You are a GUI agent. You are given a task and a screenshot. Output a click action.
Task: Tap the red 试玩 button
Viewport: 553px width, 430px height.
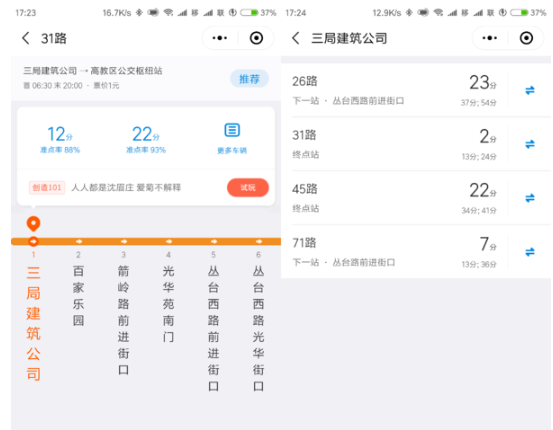248,187
